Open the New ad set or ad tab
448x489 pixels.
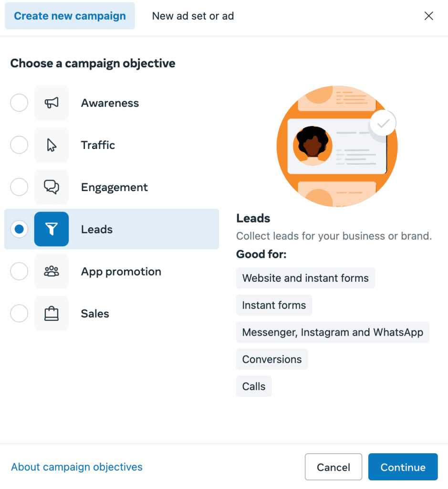click(x=193, y=16)
